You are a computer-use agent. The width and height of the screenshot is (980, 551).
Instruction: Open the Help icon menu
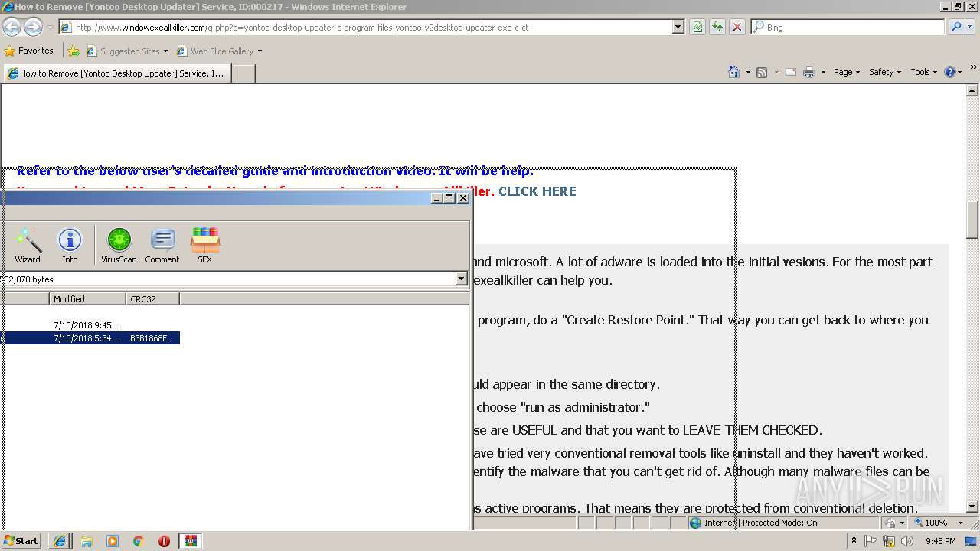click(x=953, y=72)
